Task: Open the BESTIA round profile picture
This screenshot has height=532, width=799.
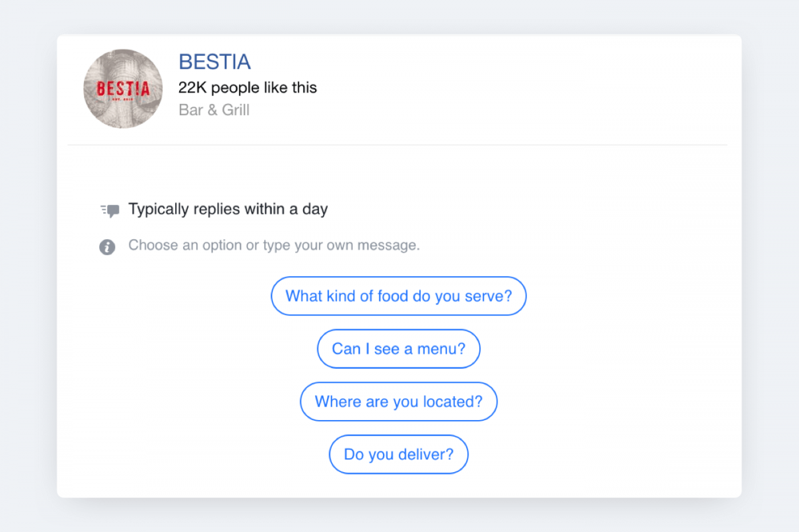Action: 123,89
